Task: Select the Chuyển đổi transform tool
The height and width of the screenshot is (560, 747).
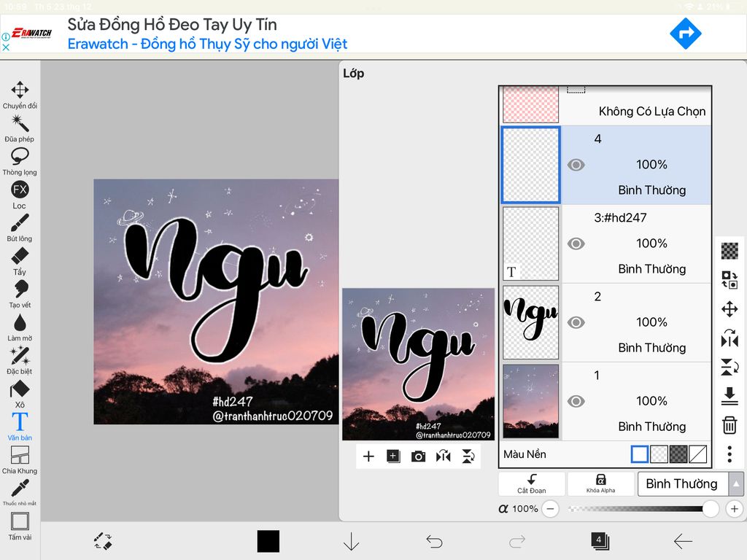Action: click(20, 95)
